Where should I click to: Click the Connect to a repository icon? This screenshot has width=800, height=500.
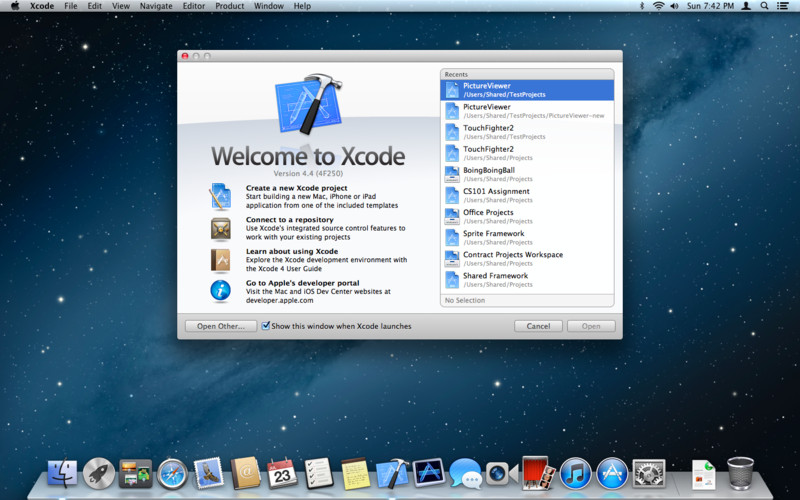click(221, 229)
